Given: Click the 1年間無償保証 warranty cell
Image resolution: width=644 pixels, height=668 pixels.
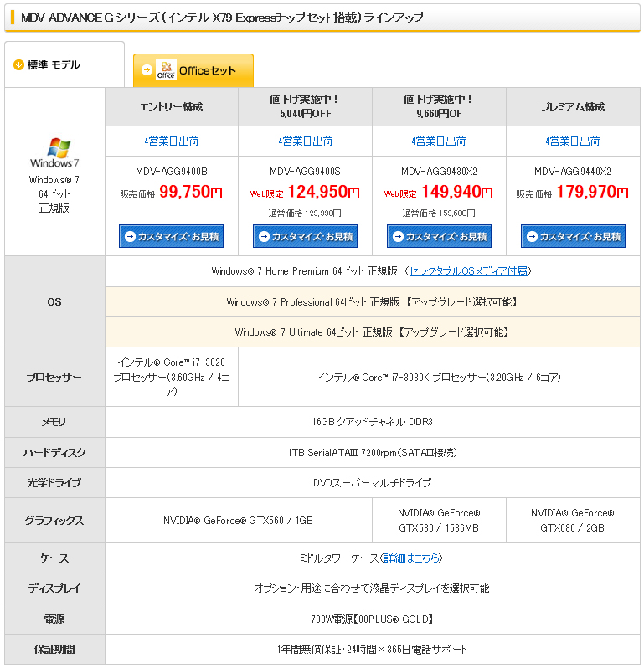Looking at the screenshot, I should [x=373, y=649].
